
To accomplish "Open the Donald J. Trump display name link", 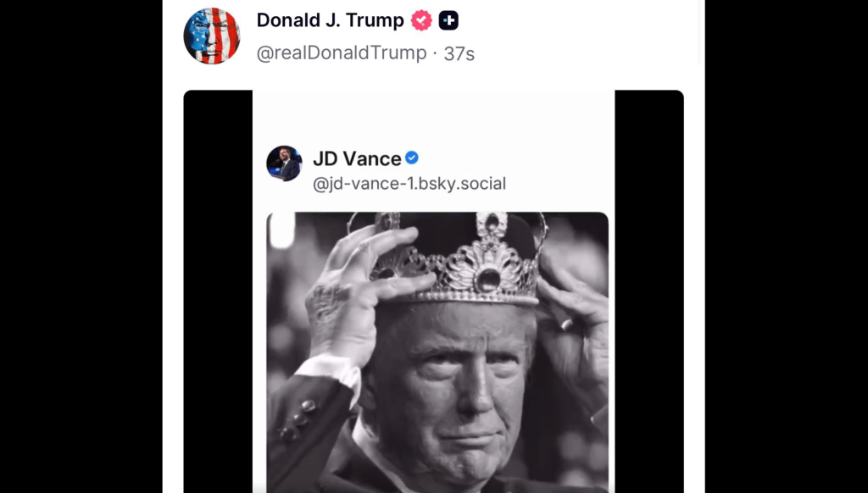I will pyautogui.click(x=330, y=20).
